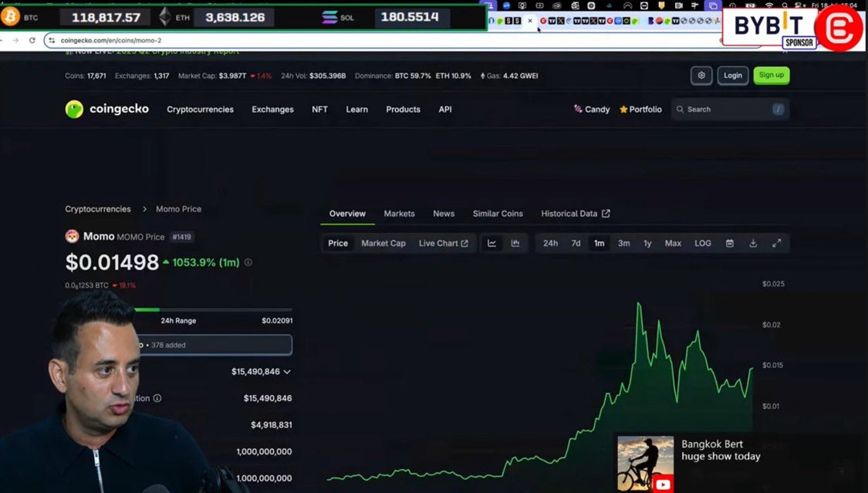
Task: Open the API nav menu
Action: [x=445, y=110]
